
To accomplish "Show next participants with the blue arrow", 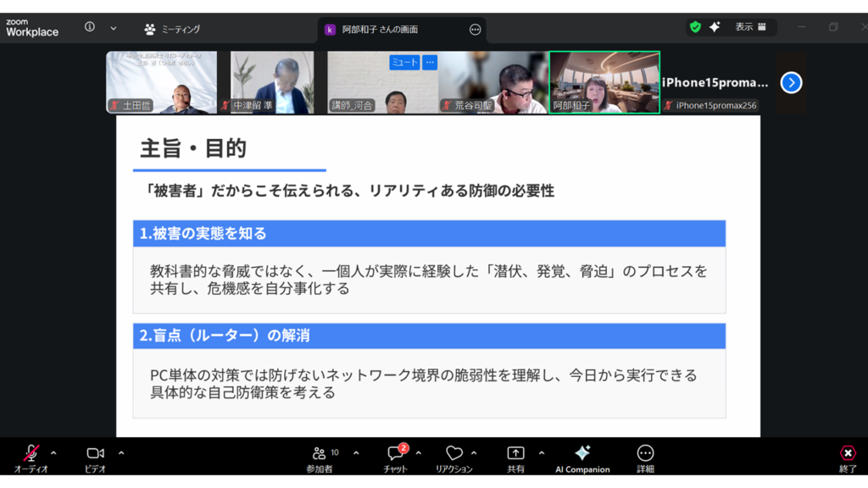I will pyautogui.click(x=791, y=82).
